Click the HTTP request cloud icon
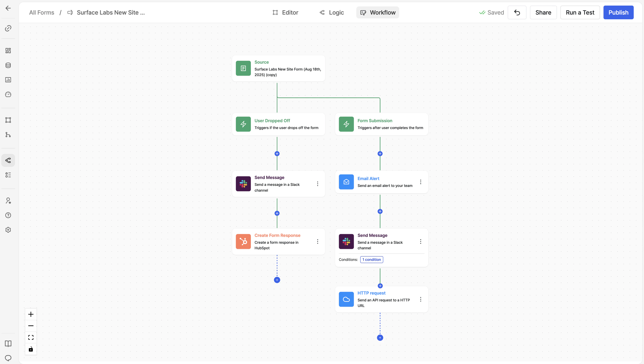Image resolution: width=644 pixels, height=364 pixels. (346, 299)
